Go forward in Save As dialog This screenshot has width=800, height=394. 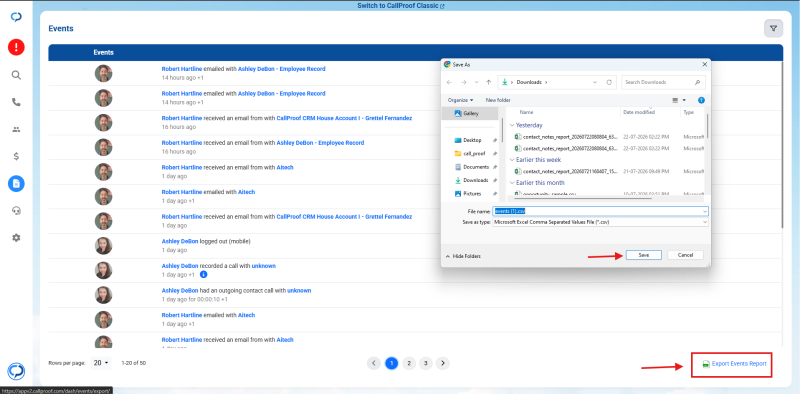pyautogui.click(x=464, y=82)
